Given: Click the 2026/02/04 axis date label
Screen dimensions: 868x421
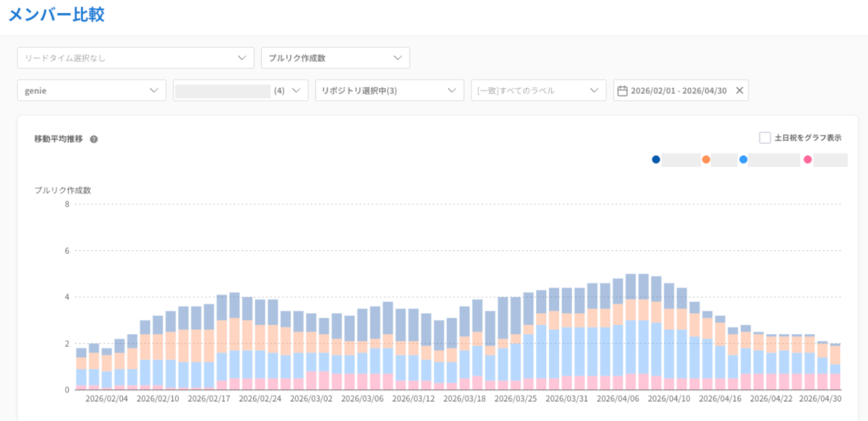Looking at the screenshot, I should click(x=107, y=399).
